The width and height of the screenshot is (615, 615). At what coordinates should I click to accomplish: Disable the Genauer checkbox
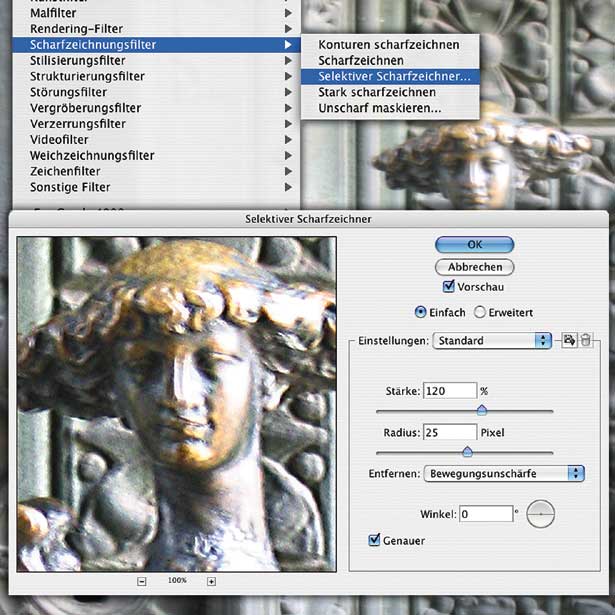tap(375, 541)
